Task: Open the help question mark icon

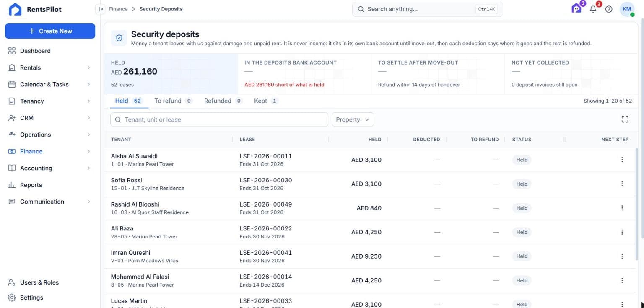Action: [x=609, y=9]
